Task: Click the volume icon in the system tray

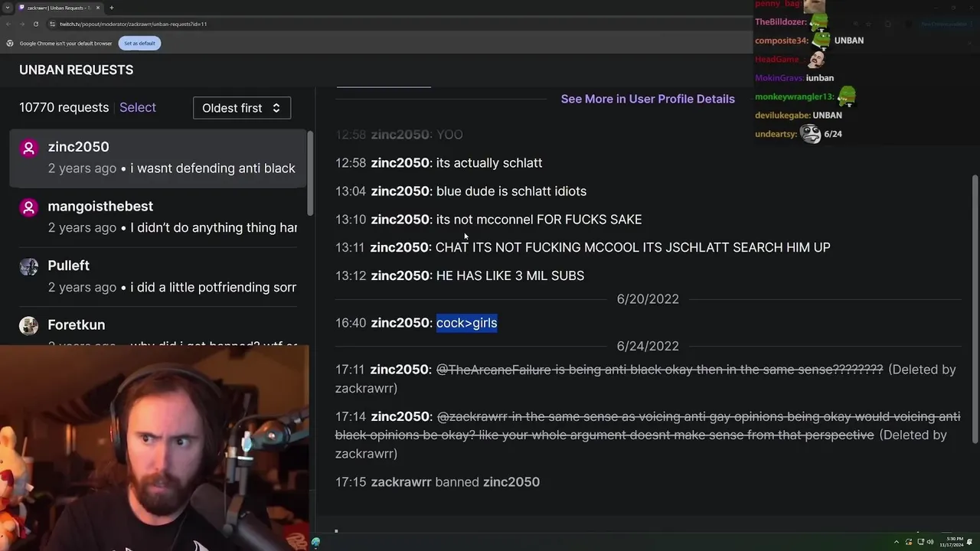Action: point(930,542)
